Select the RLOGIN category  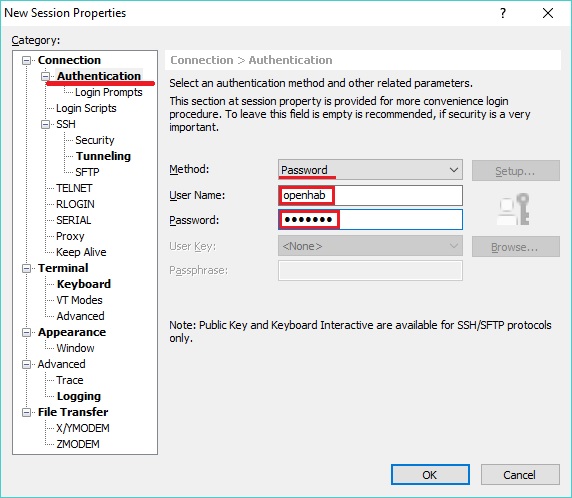click(x=75, y=204)
